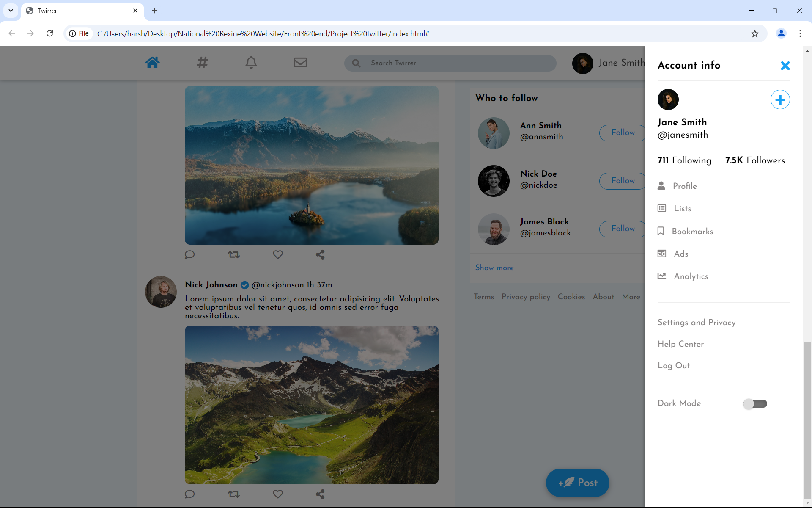Click the browser address bar URL
Screen dimensions: 812x508
(x=263, y=33)
